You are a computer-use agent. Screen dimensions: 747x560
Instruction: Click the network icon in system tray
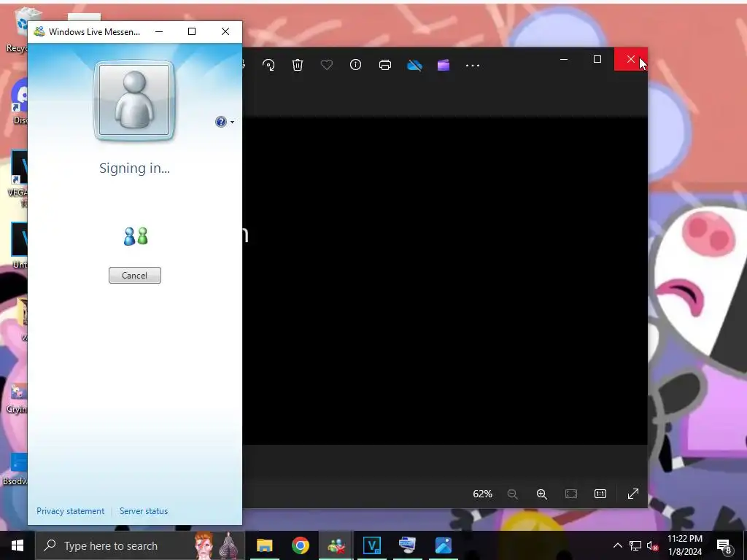[x=635, y=545]
